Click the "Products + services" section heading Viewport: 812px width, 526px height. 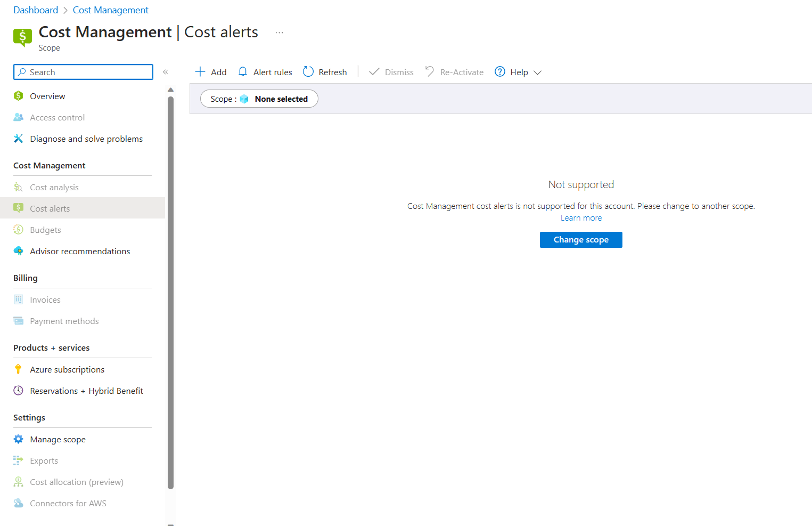pos(52,347)
